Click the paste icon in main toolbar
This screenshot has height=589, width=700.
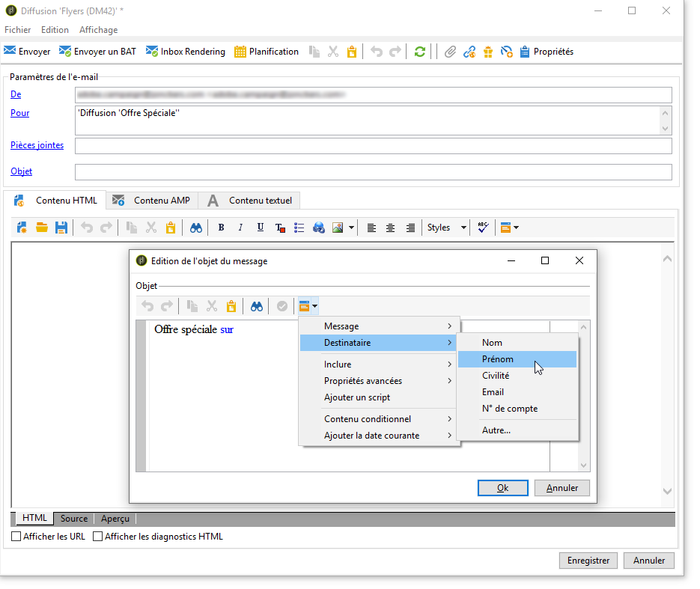pos(352,52)
